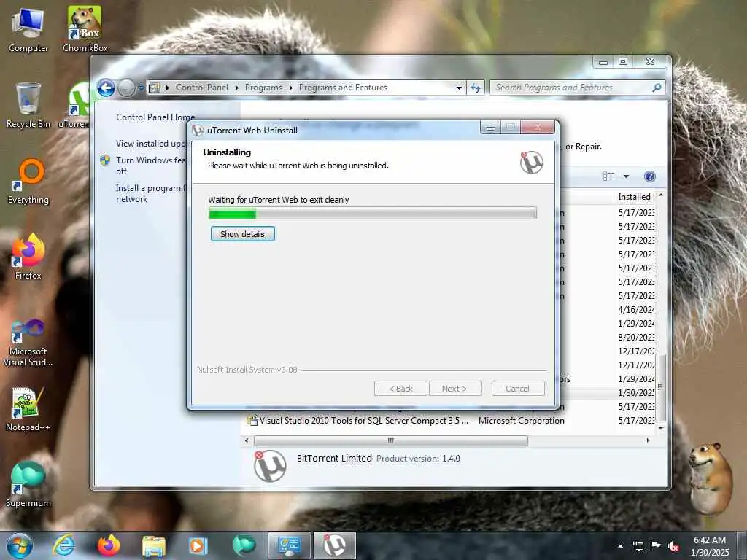Image resolution: width=747 pixels, height=560 pixels.
Task: Click Show details in uninstaller
Action: click(x=242, y=234)
